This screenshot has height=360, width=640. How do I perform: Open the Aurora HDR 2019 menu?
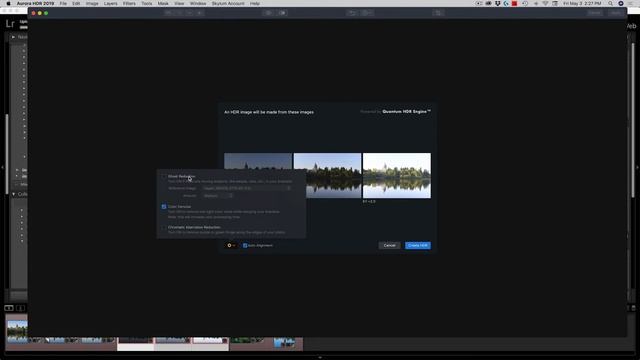[x=35, y=3]
